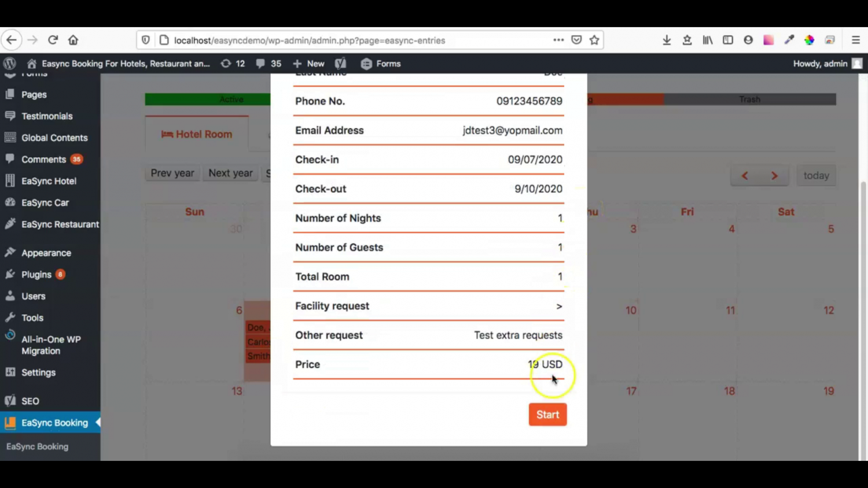Select EaSync Car in the admin sidebar

pyautogui.click(x=45, y=202)
